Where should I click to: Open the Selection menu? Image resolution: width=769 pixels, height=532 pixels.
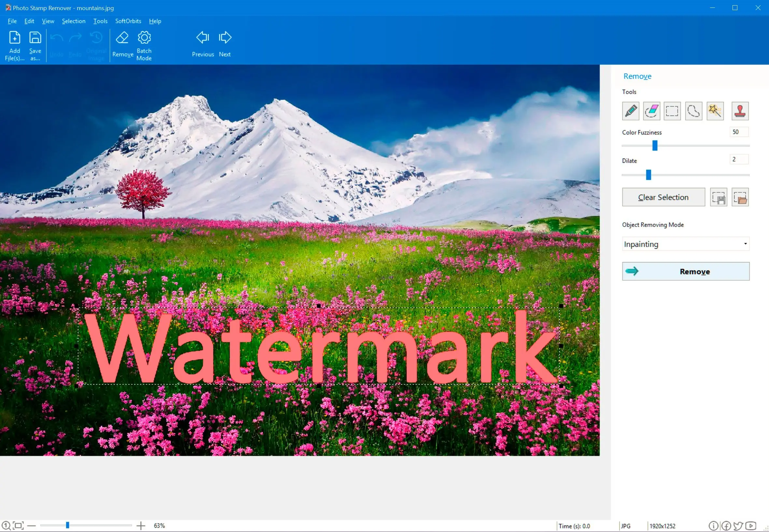point(73,21)
